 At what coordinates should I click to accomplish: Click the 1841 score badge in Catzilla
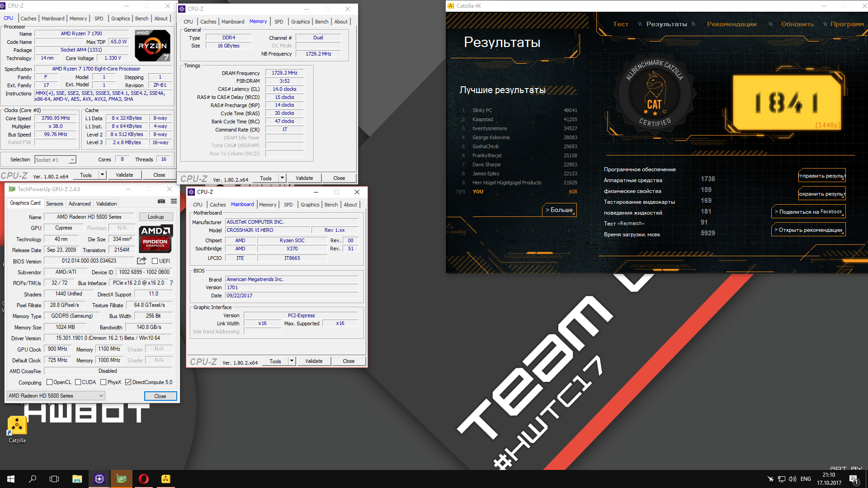point(787,102)
